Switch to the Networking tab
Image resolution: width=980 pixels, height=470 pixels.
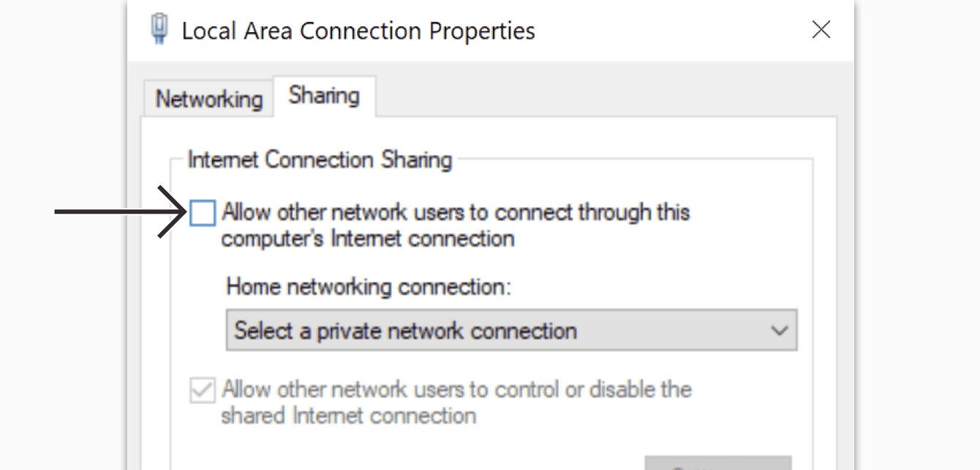coord(209,99)
